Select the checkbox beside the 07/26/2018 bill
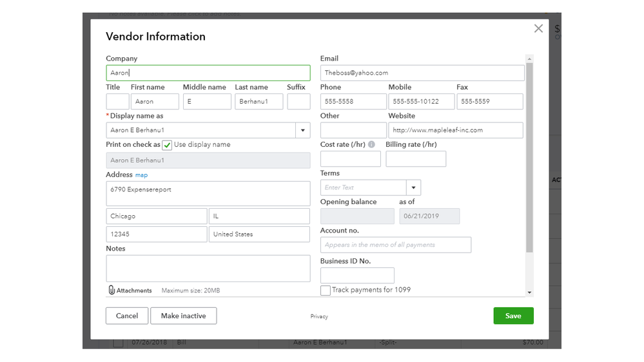644x362 pixels. click(x=118, y=343)
